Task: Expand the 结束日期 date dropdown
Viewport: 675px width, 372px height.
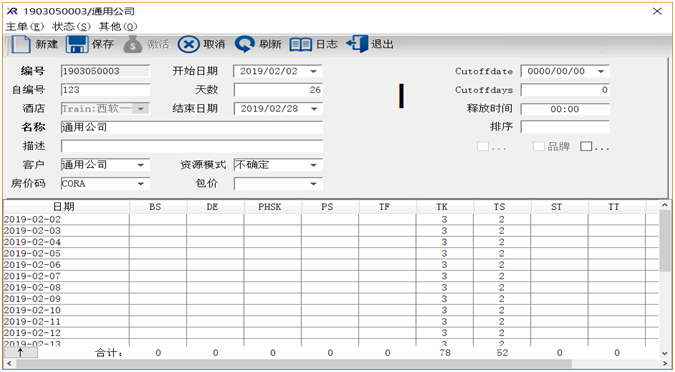Action: coord(313,109)
